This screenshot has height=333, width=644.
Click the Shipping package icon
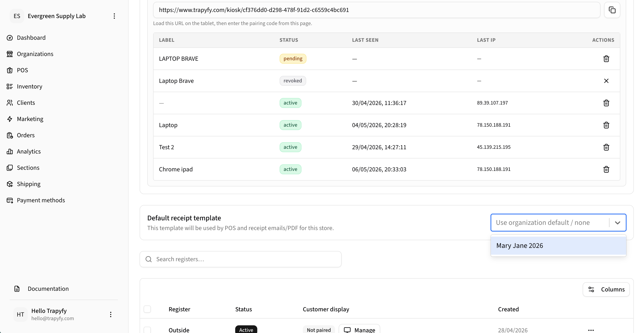coord(10,184)
